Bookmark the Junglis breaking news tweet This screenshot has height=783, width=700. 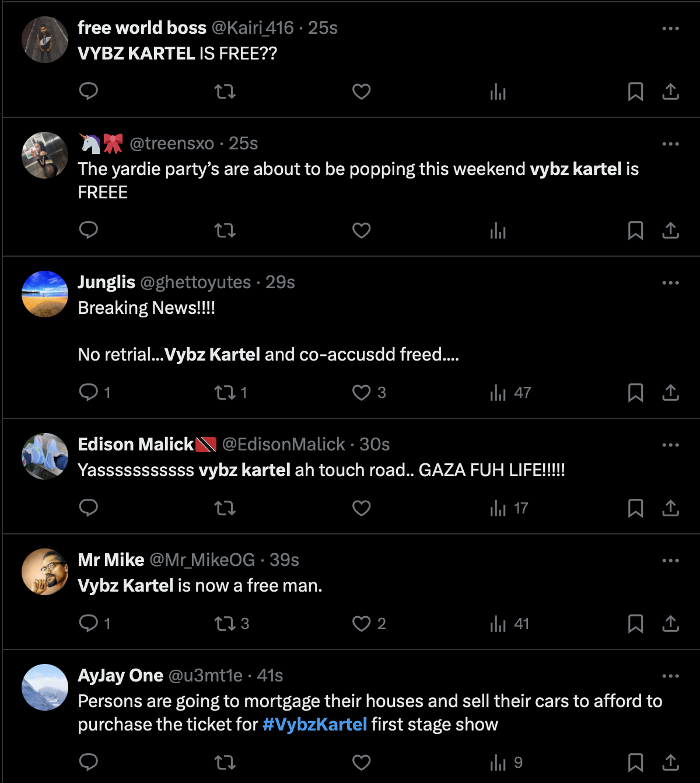(x=636, y=393)
